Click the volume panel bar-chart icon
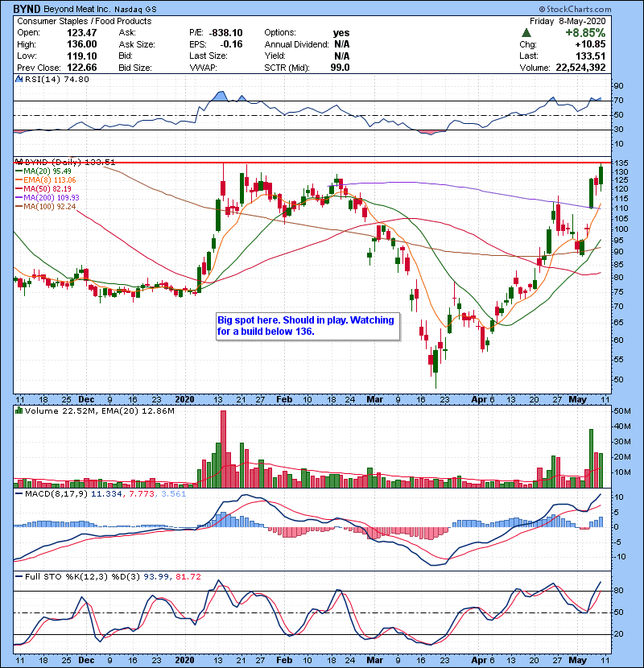This screenshot has width=644, height=668. (x=19, y=410)
